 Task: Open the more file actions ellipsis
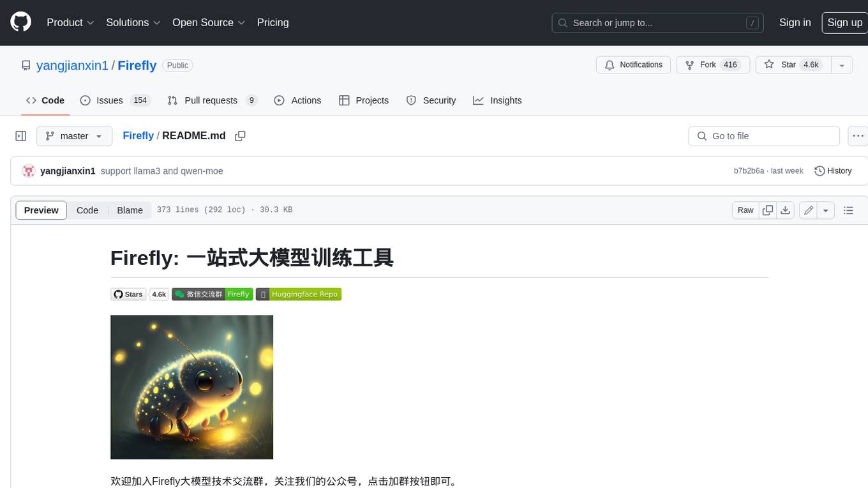[x=858, y=136]
